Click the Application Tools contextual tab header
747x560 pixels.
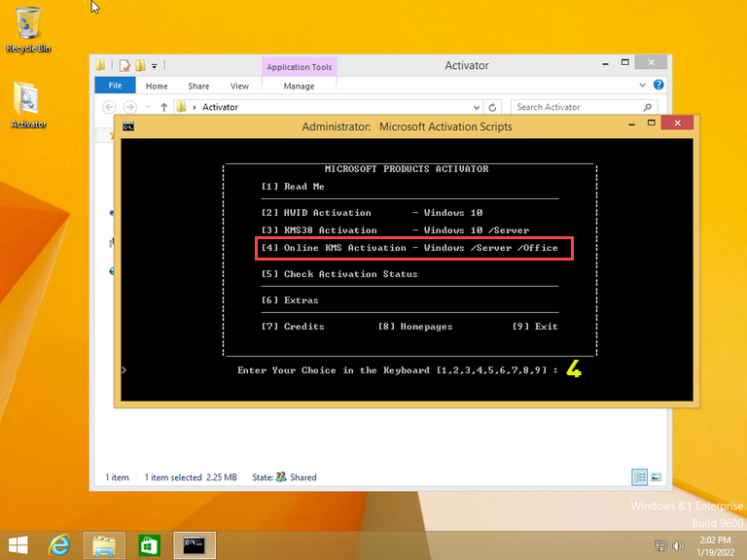(x=300, y=67)
